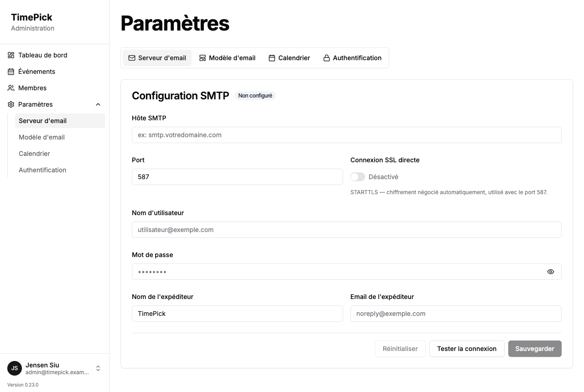Select the Serveur d'email tab
This screenshot has width=584, height=392.
click(157, 58)
